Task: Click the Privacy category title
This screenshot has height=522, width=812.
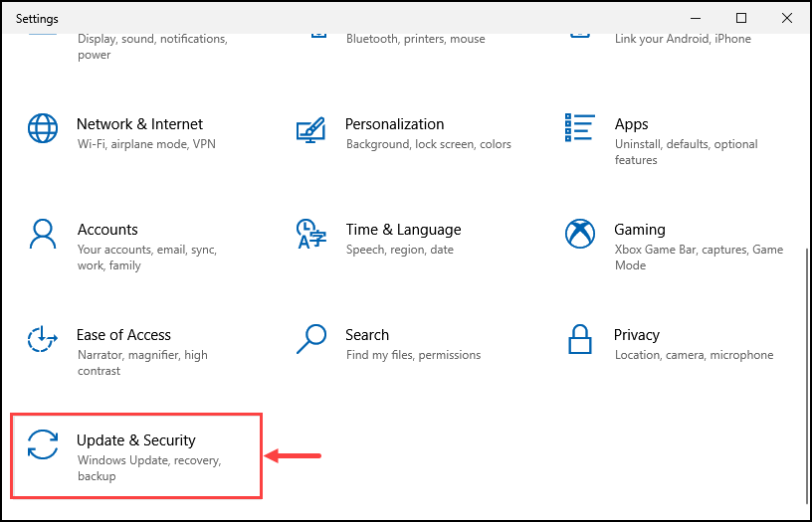Action: (637, 335)
